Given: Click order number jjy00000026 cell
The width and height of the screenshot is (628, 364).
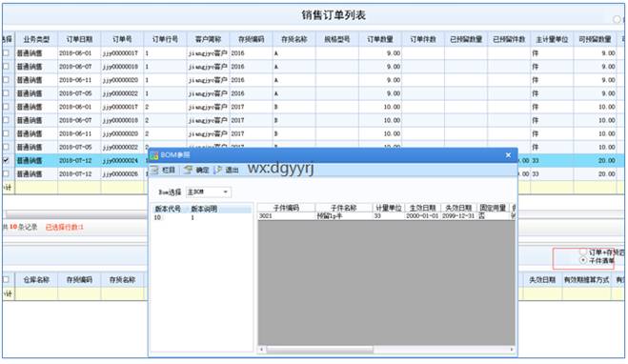Looking at the screenshot, I should (x=122, y=173).
